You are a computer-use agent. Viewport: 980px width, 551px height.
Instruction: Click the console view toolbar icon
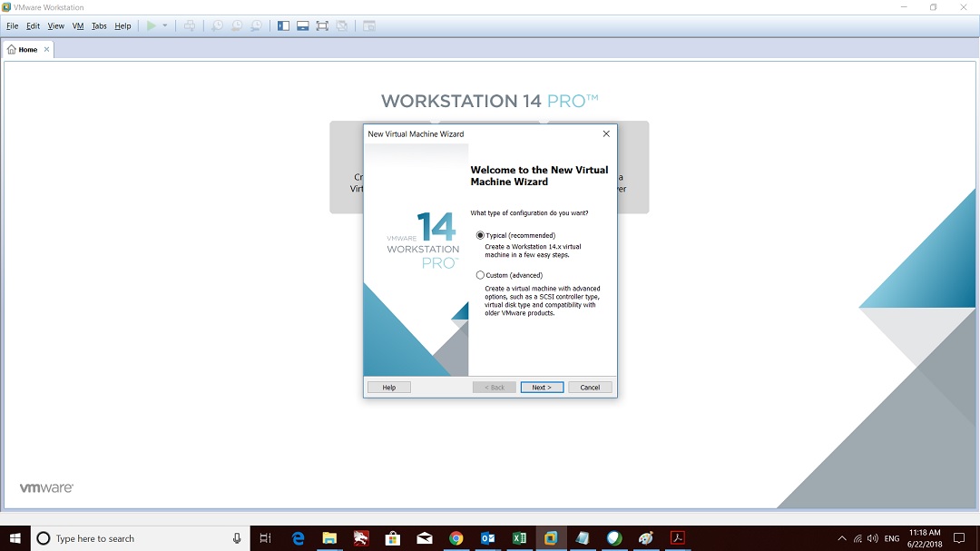[369, 25]
